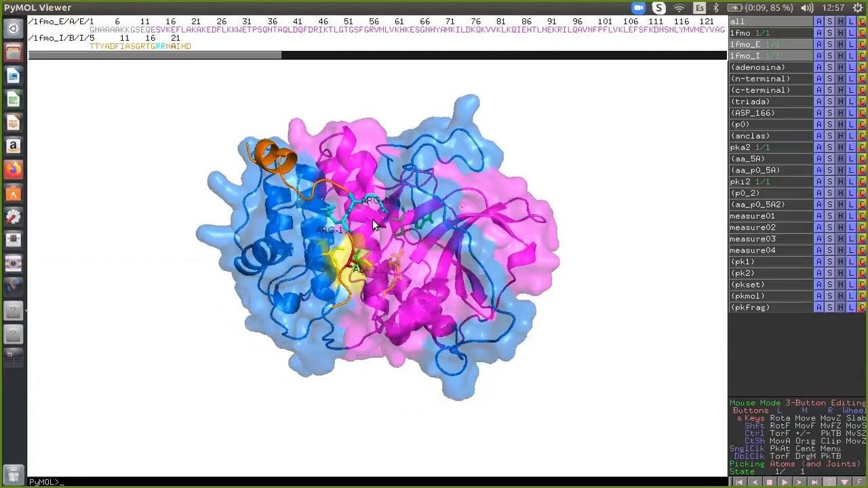Toggle (c-terminal) selection
Image resolution: width=868 pixels, height=488 pixels.
pos(771,90)
